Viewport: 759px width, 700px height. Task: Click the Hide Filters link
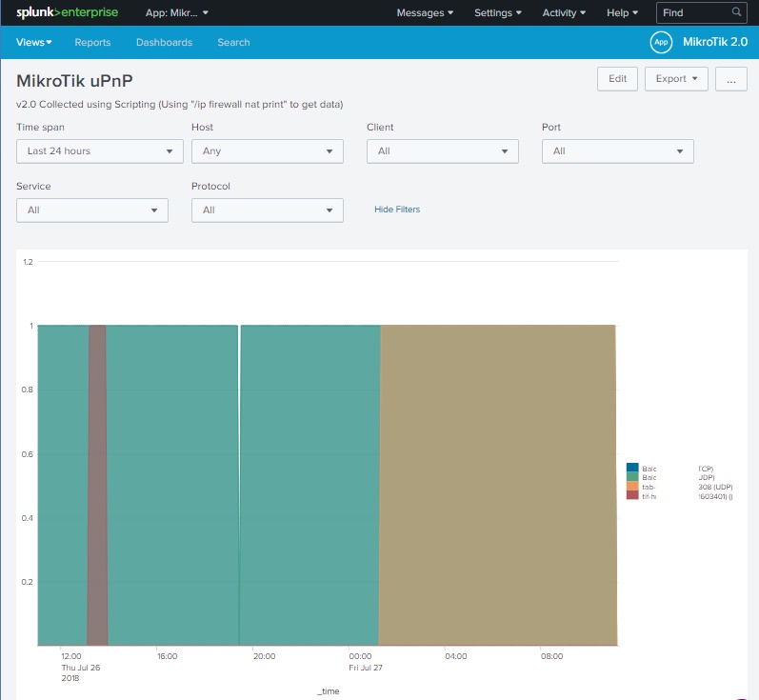click(x=397, y=210)
